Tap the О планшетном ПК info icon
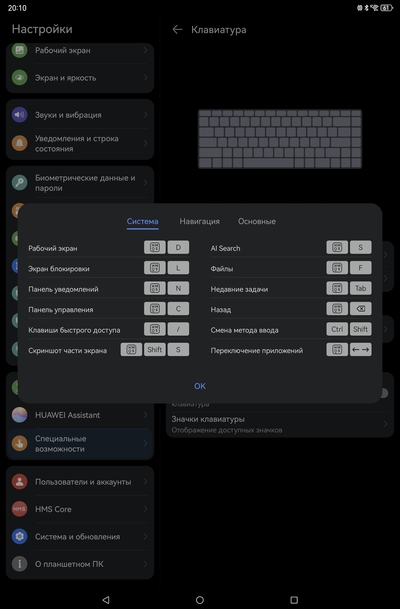This screenshot has width=400, height=609. [19, 564]
